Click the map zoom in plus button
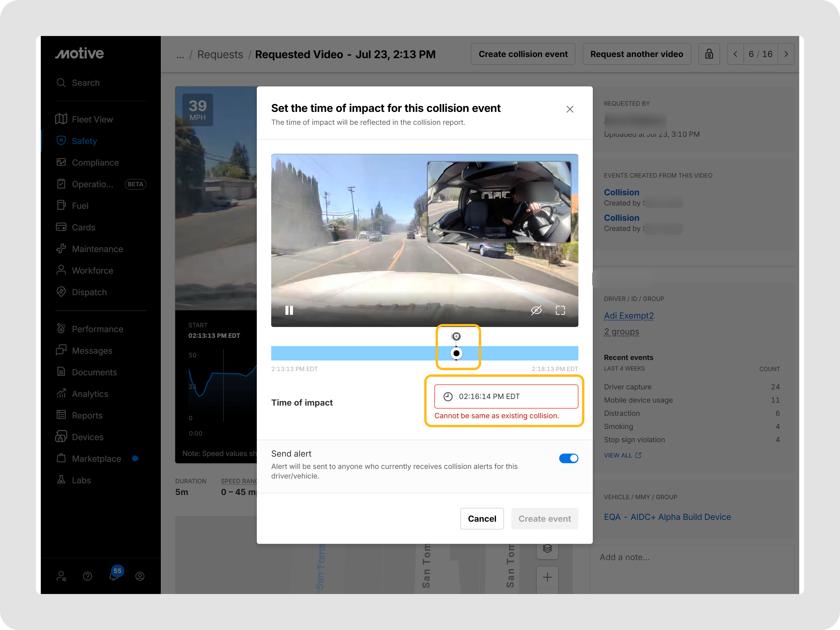840x630 pixels. 547,577
